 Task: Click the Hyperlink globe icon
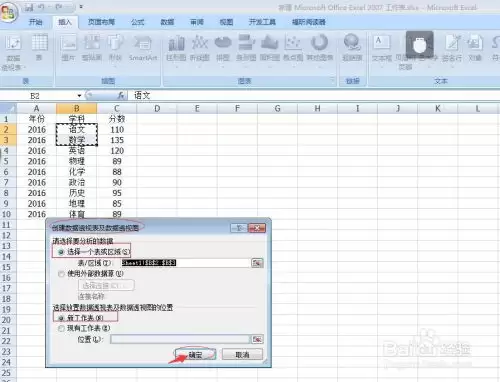[x=352, y=47]
